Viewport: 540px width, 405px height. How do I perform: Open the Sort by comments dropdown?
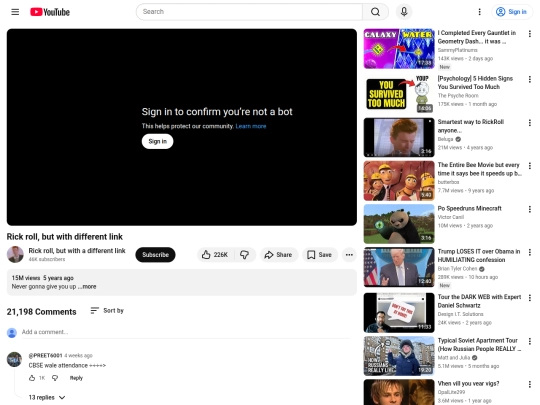coord(107,311)
